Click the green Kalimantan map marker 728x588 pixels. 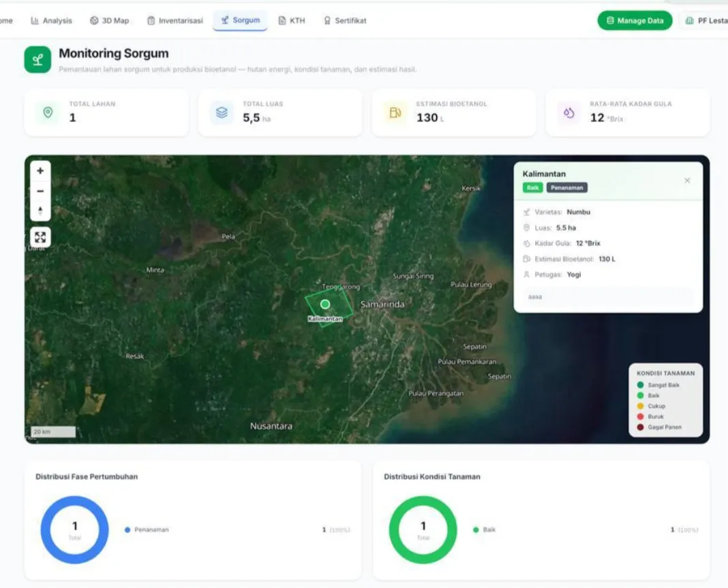pyautogui.click(x=325, y=304)
